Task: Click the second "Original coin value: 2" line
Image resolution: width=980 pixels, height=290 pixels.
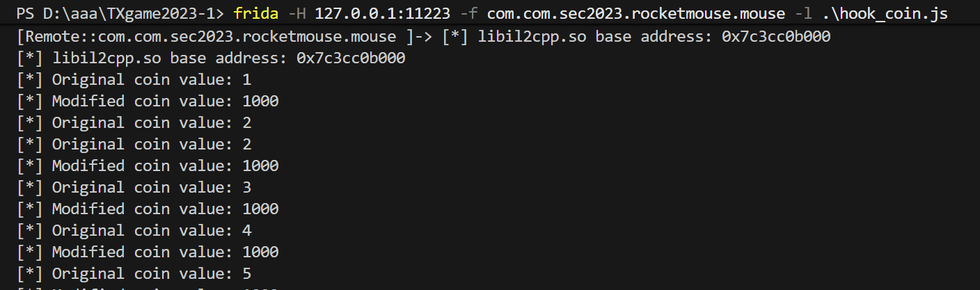Action: pos(134,145)
